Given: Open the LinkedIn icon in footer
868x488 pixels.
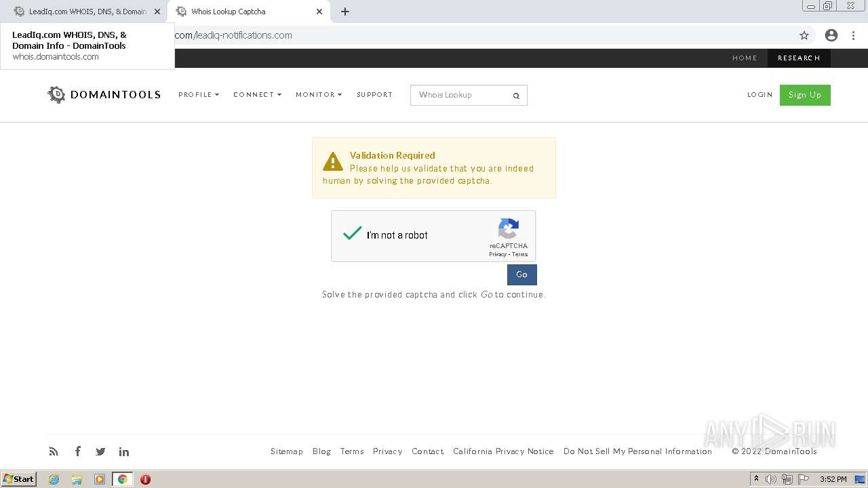Looking at the screenshot, I should point(124,451).
